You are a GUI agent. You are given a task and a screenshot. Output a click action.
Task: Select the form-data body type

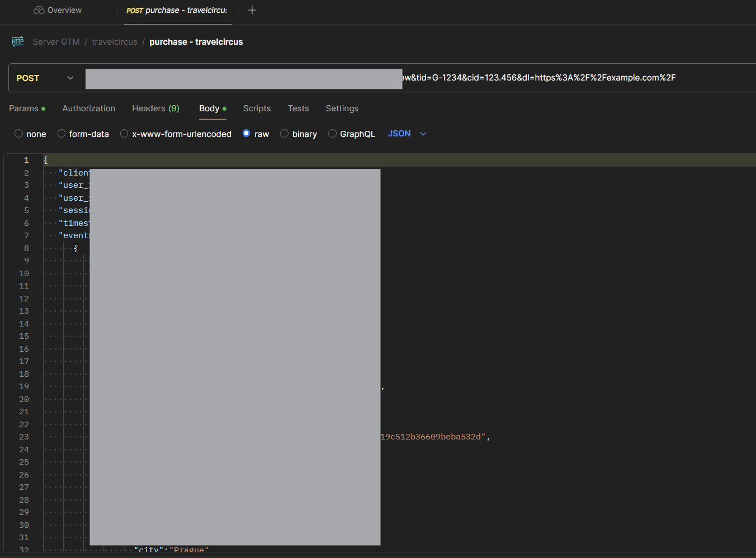click(83, 134)
